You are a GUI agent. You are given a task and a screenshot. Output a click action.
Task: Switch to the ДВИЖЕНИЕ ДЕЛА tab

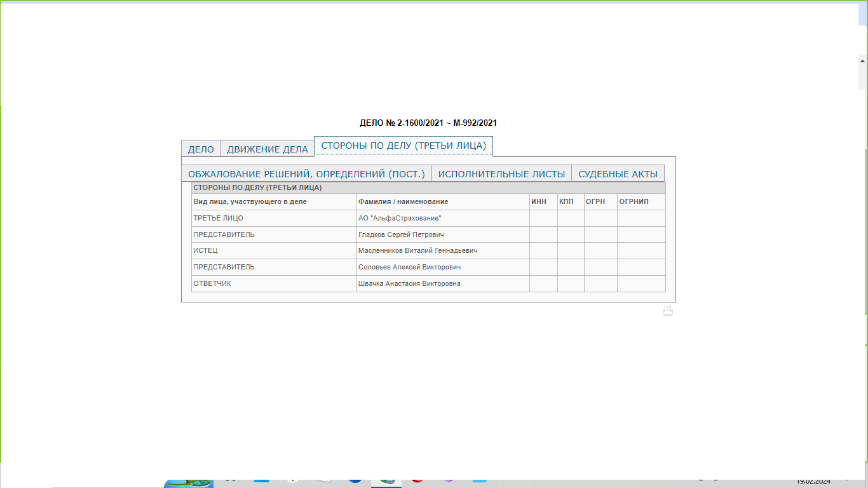point(268,149)
